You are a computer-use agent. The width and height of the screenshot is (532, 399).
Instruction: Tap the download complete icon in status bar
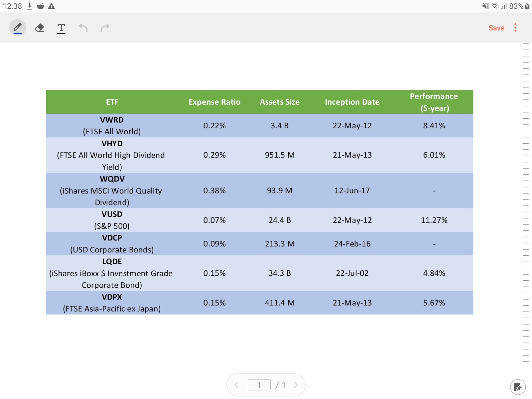[x=29, y=6]
